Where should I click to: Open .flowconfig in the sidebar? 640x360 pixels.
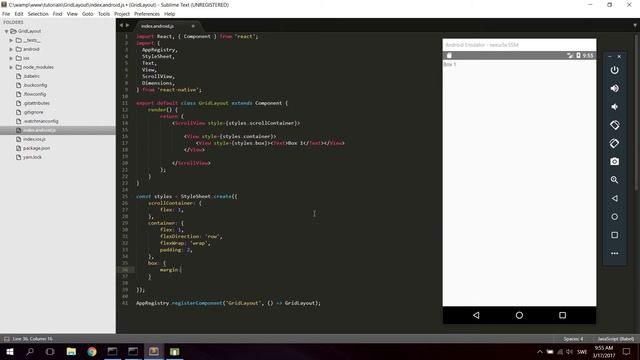click(x=35, y=94)
